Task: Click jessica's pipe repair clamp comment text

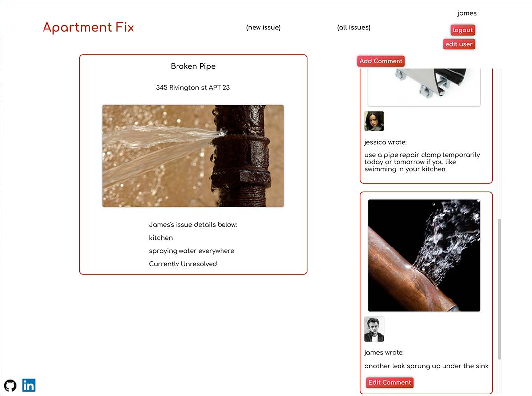Action: pos(422,162)
